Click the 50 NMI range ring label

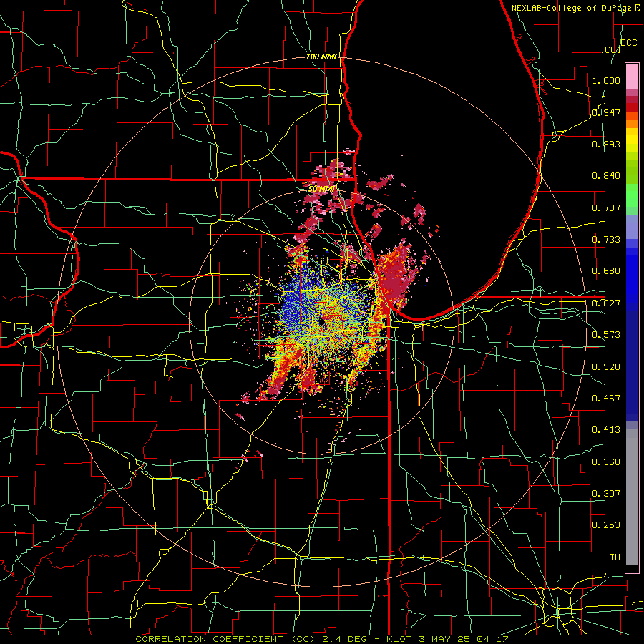point(321,189)
